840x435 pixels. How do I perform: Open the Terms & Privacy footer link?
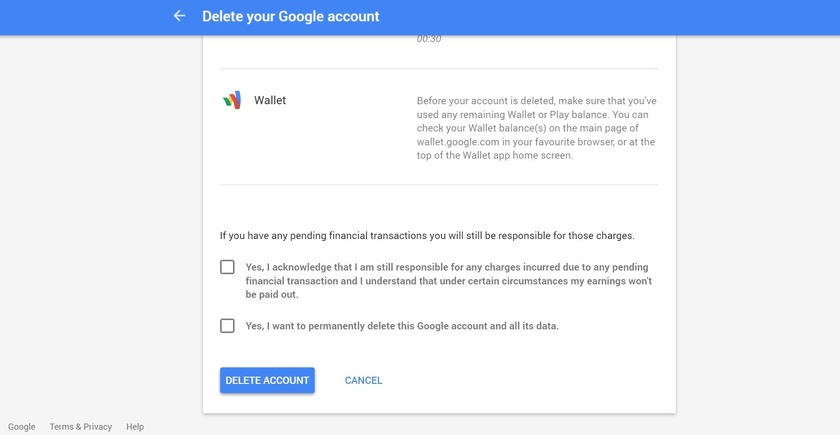[x=81, y=427]
